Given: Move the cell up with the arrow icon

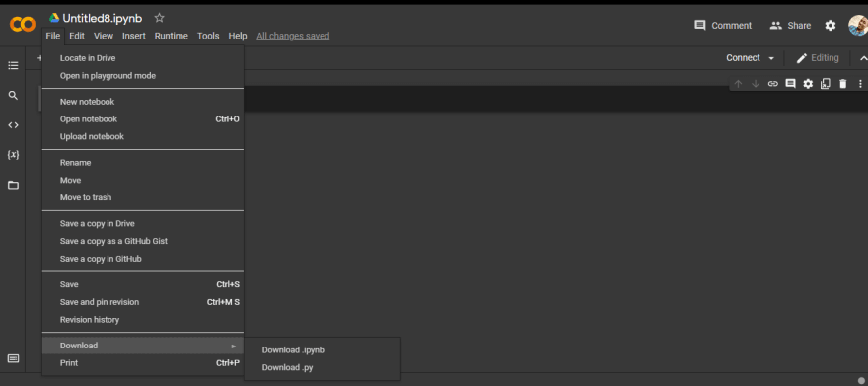Looking at the screenshot, I should [738, 84].
